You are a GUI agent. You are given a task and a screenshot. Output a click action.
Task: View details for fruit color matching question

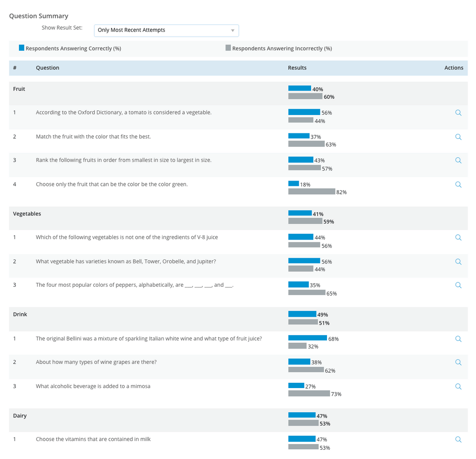click(x=458, y=137)
